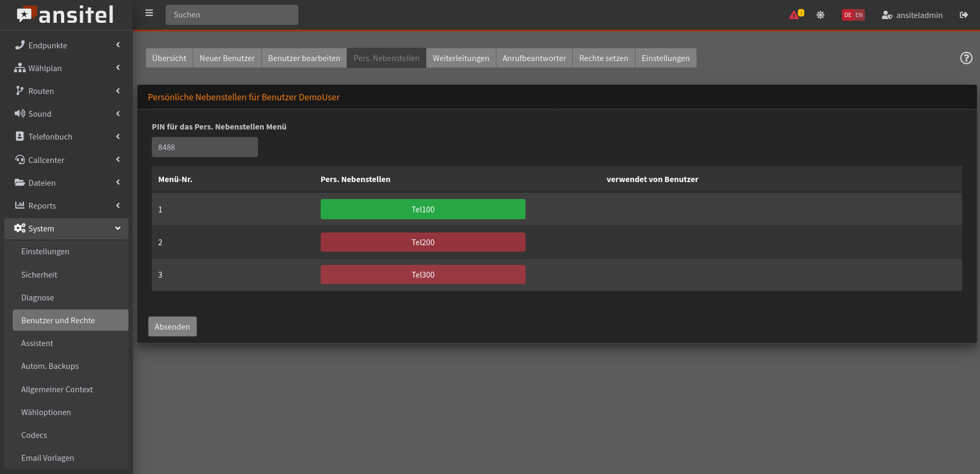This screenshot has height=474, width=980.
Task: Toggle the light/dark theme sun icon
Action: coord(820,15)
